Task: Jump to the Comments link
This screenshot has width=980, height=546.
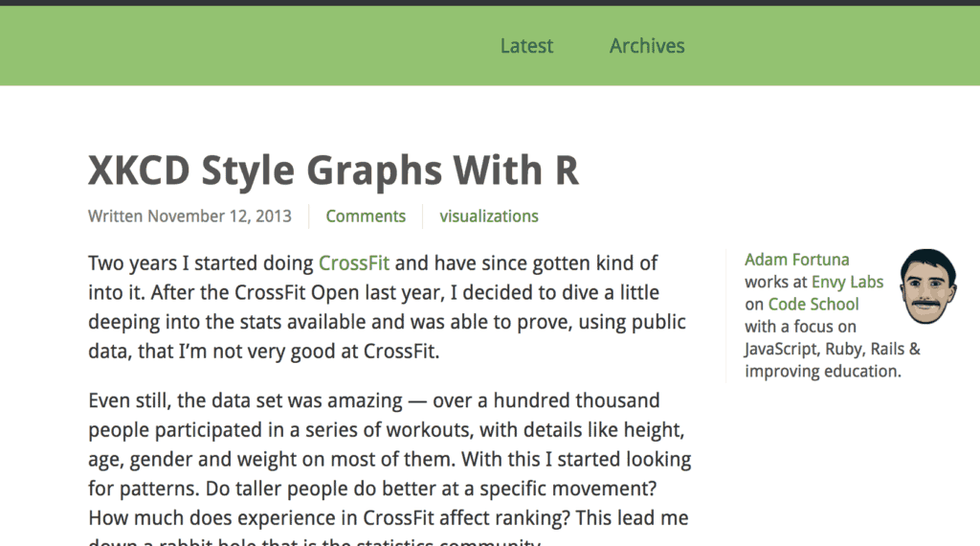Action: (x=366, y=216)
